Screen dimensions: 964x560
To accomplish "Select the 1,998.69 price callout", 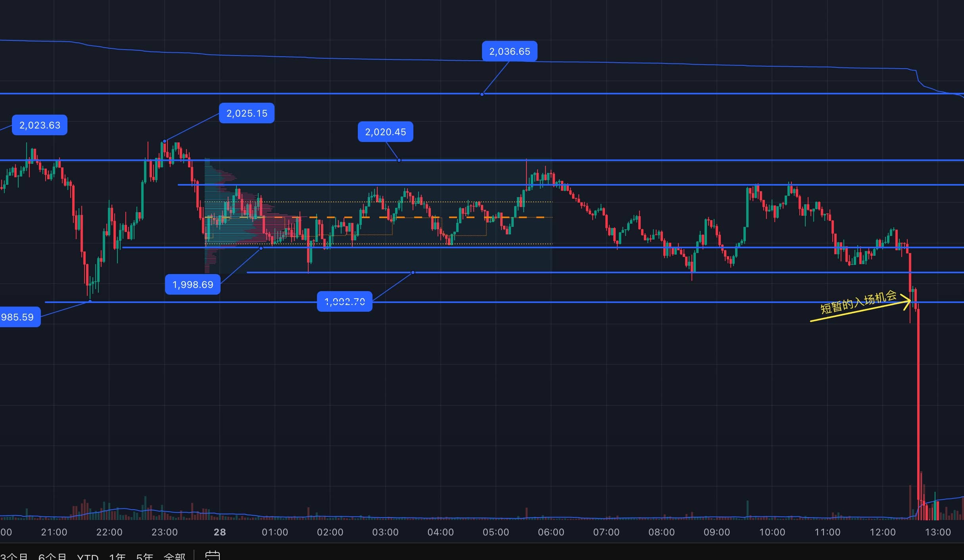I will 193,284.
